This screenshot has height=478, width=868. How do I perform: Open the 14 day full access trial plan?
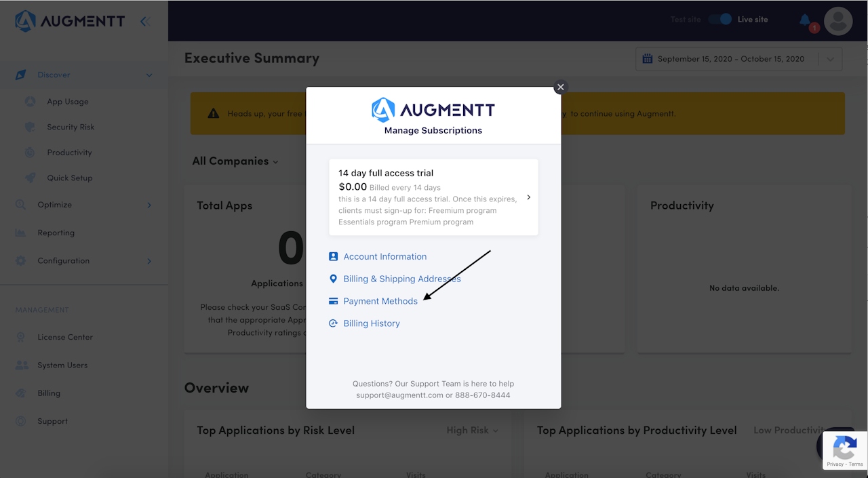click(x=433, y=197)
